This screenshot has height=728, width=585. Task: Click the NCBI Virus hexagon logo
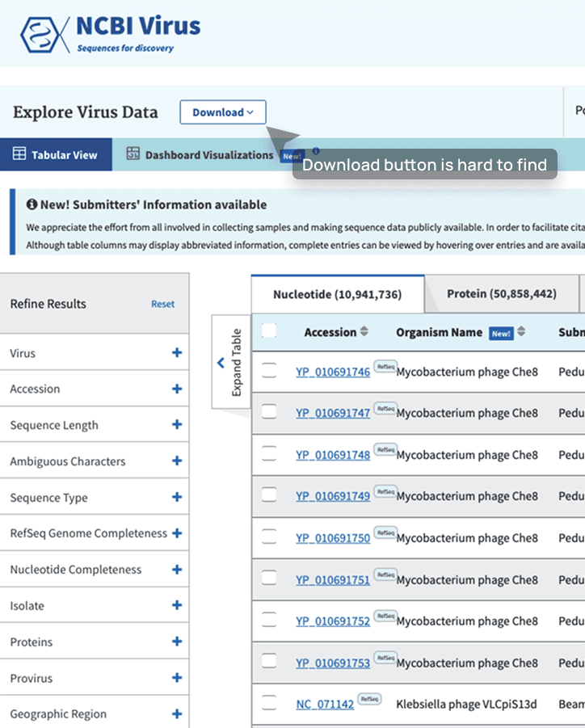(x=44, y=35)
